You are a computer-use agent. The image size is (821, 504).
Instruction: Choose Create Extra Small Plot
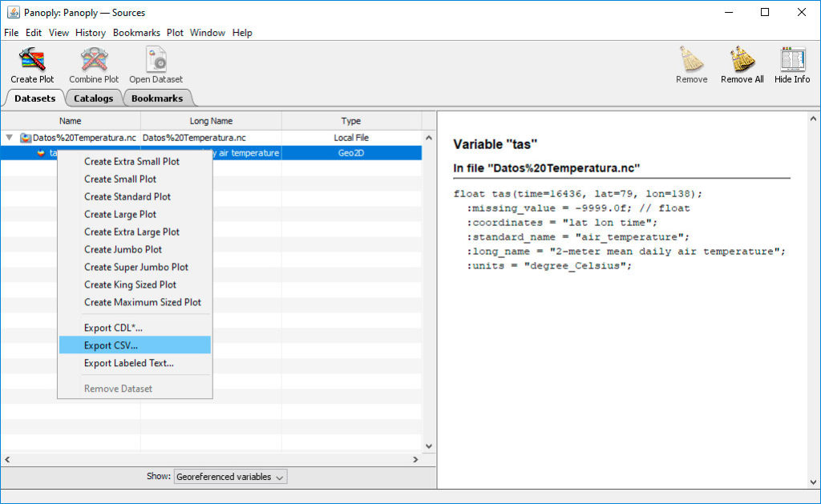click(135, 162)
